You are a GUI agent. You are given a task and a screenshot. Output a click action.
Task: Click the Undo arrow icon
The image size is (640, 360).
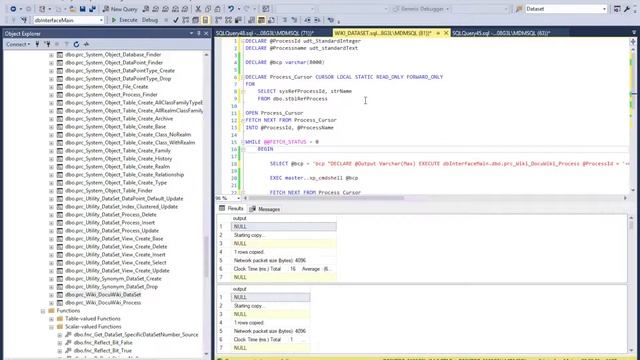tap(231, 9)
